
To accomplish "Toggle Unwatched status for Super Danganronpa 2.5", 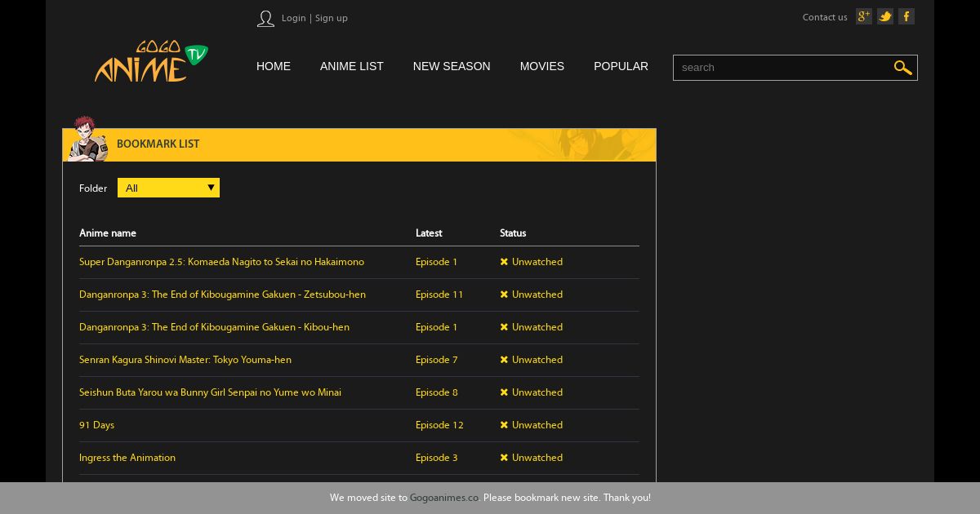I will point(537,262).
